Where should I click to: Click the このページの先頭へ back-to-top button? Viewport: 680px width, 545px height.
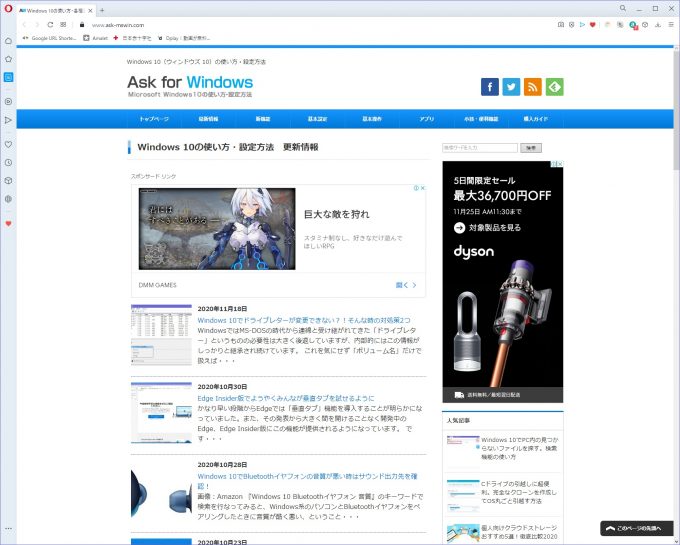click(x=637, y=528)
